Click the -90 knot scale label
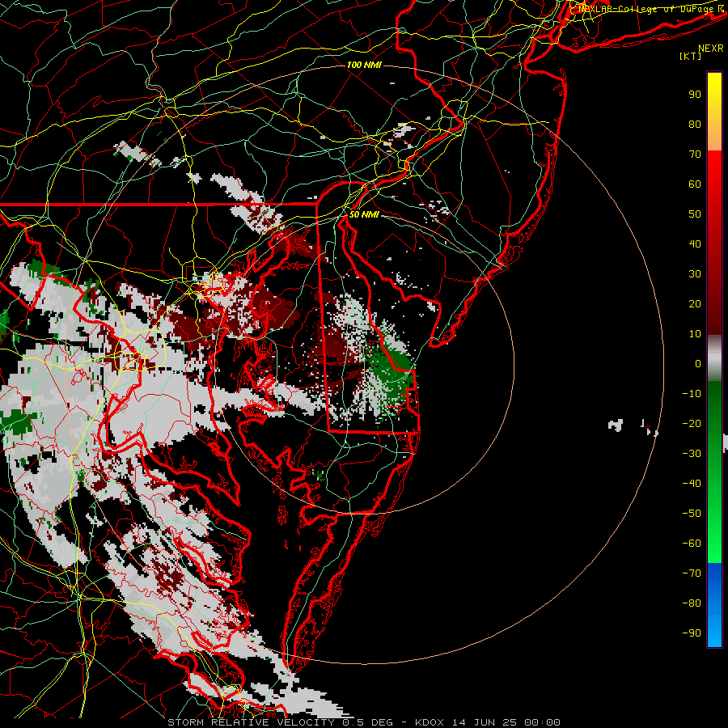This screenshot has width=728, height=728. pos(692,633)
